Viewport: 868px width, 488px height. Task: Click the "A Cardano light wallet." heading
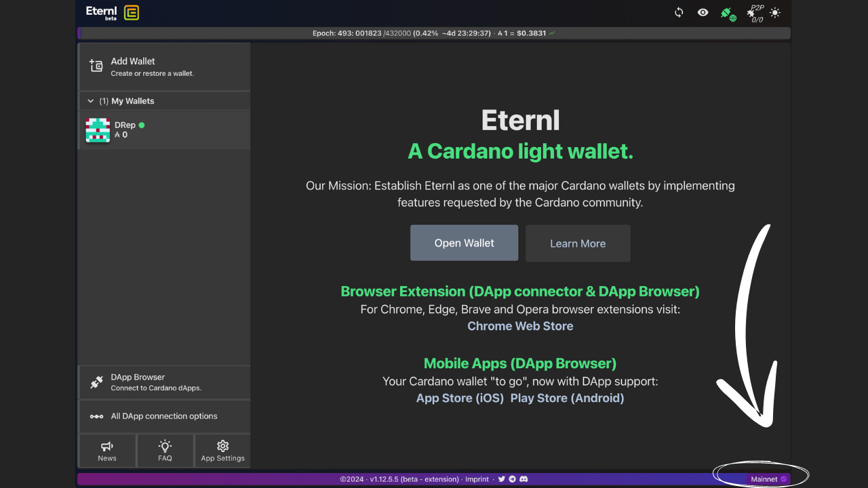click(x=520, y=151)
